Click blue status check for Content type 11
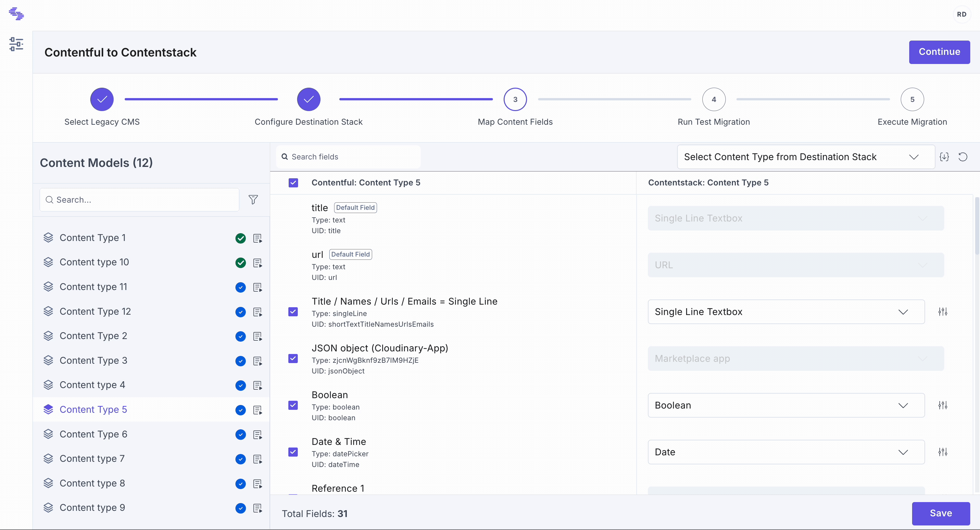Screen dimensions: 980x530 pyautogui.click(x=240, y=287)
